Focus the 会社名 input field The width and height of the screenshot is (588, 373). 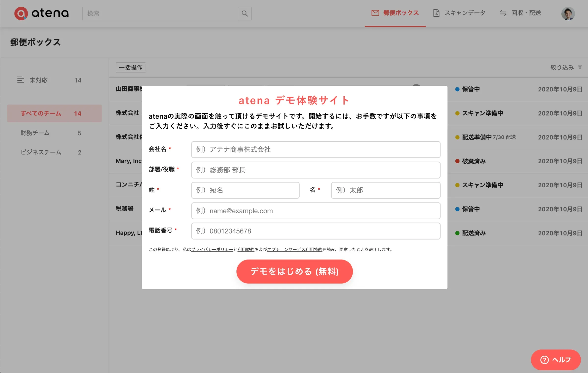tap(316, 150)
